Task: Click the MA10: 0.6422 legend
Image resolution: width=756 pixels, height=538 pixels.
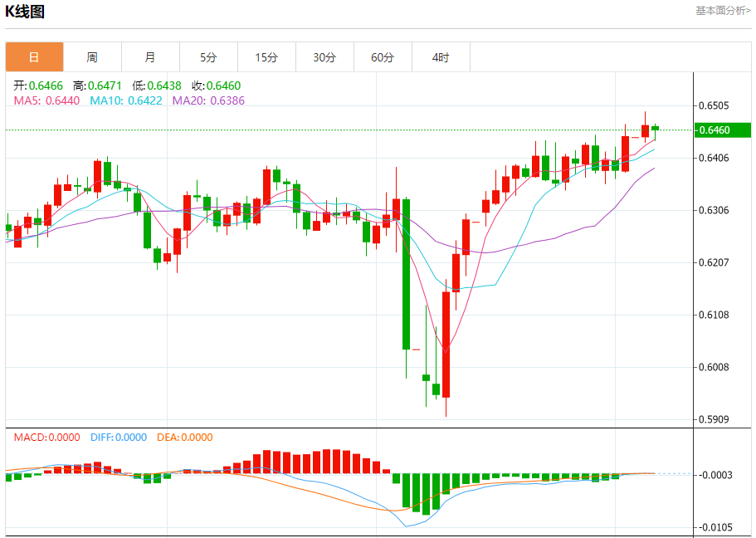Action: (126, 100)
